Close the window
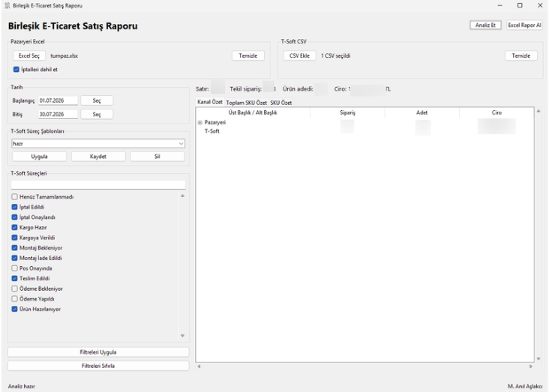The height and width of the screenshot is (392, 549). [540, 5]
